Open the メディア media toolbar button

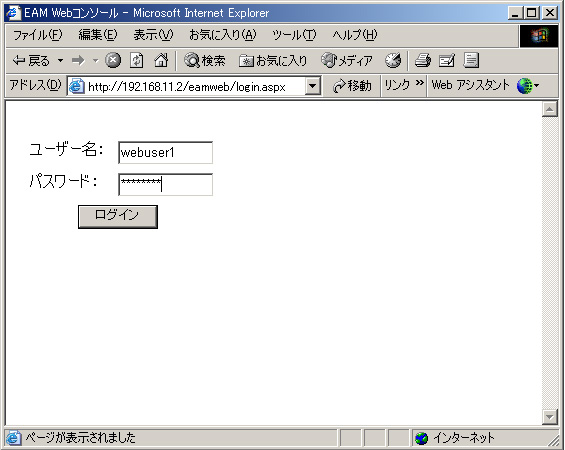click(x=346, y=61)
